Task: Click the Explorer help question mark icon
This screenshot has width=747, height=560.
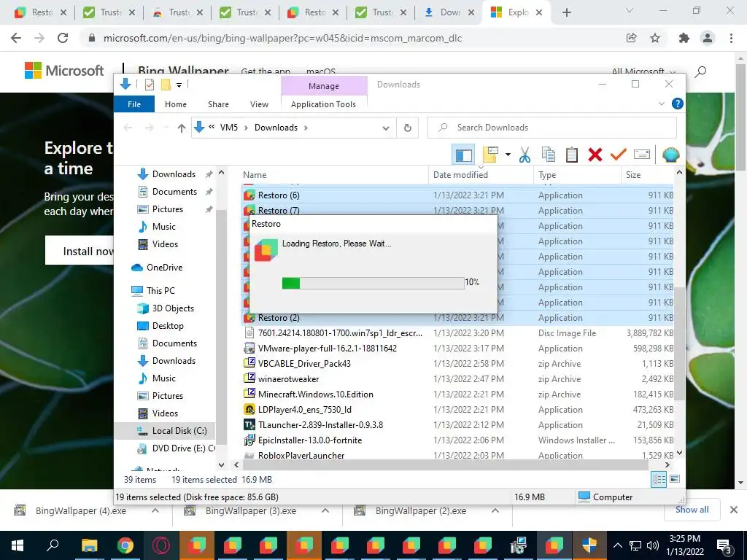Action: click(x=677, y=104)
